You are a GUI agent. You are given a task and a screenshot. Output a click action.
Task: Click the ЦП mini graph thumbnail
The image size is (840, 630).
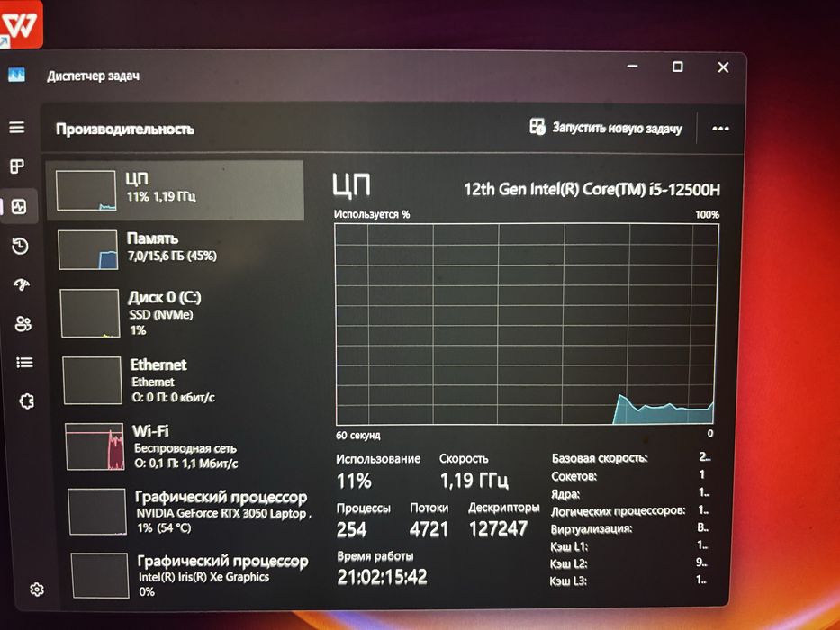[x=86, y=191]
